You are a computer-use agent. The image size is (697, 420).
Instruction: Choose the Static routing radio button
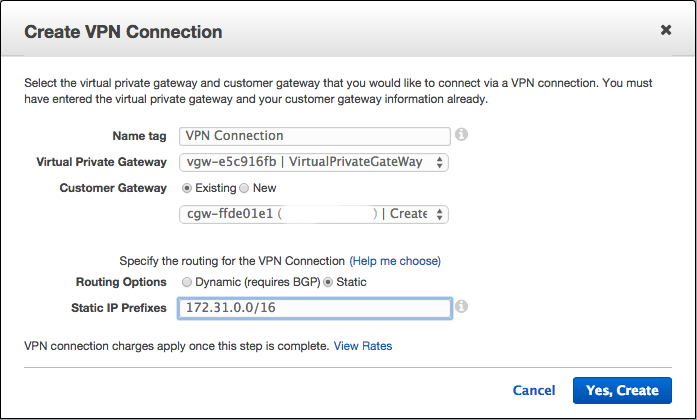[x=328, y=282]
